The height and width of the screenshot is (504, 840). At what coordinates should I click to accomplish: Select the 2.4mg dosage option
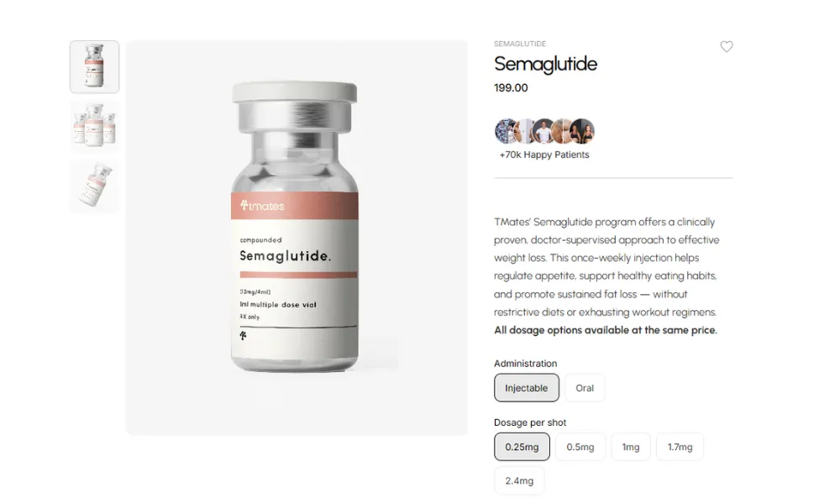[x=519, y=480]
